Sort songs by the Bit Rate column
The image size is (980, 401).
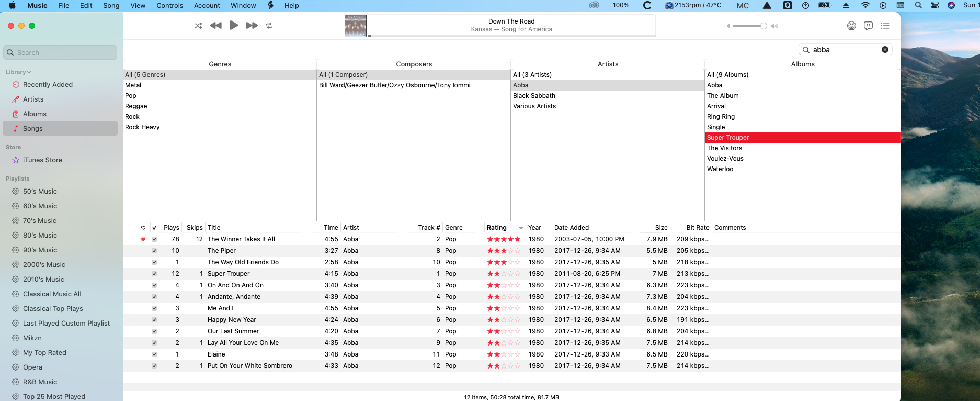point(698,228)
